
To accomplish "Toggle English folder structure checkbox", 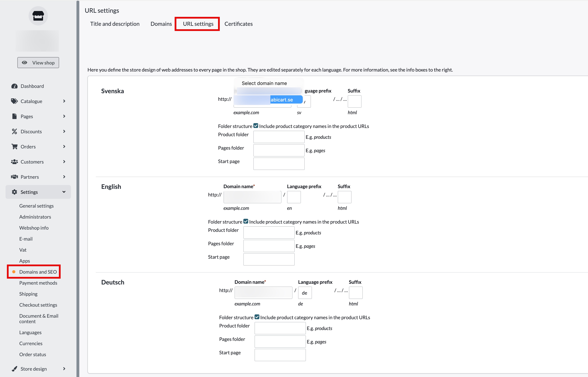I will coord(246,221).
